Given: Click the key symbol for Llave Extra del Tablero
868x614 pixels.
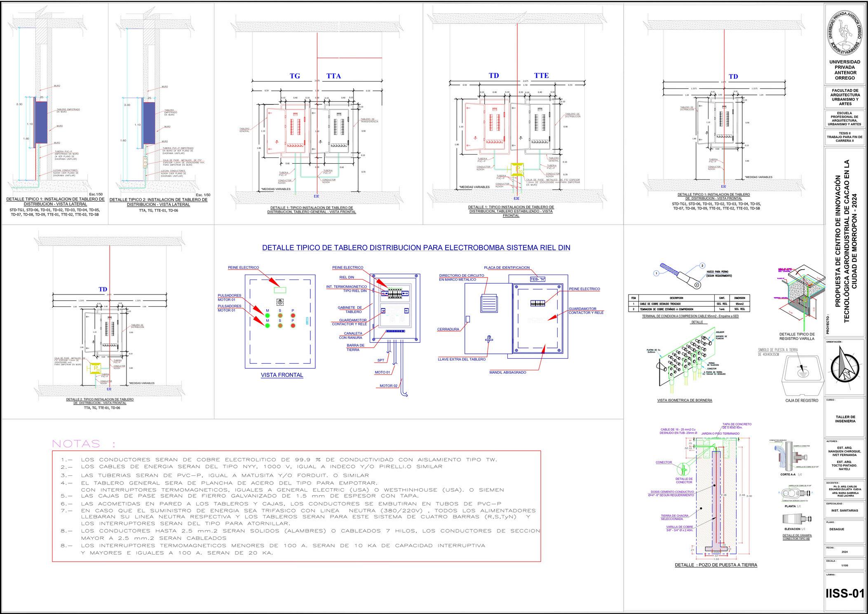Looking at the screenshot, I should [489, 339].
